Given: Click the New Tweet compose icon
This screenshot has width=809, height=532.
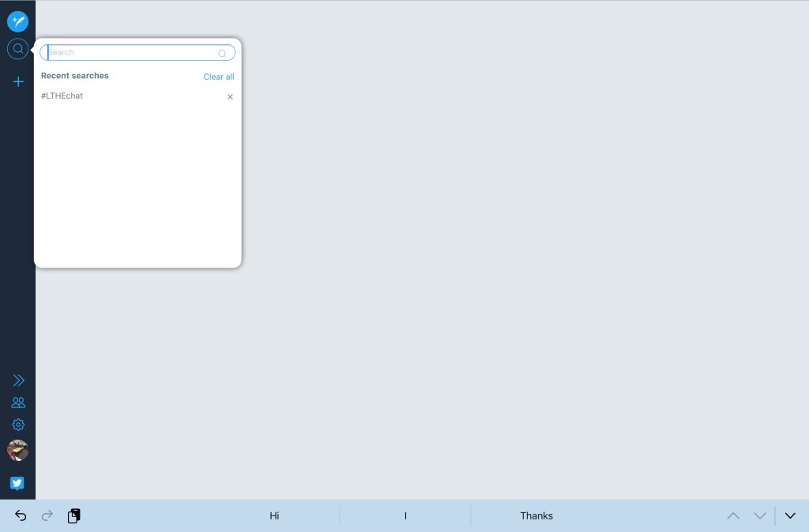Looking at the screenshot, I should 17,21.
